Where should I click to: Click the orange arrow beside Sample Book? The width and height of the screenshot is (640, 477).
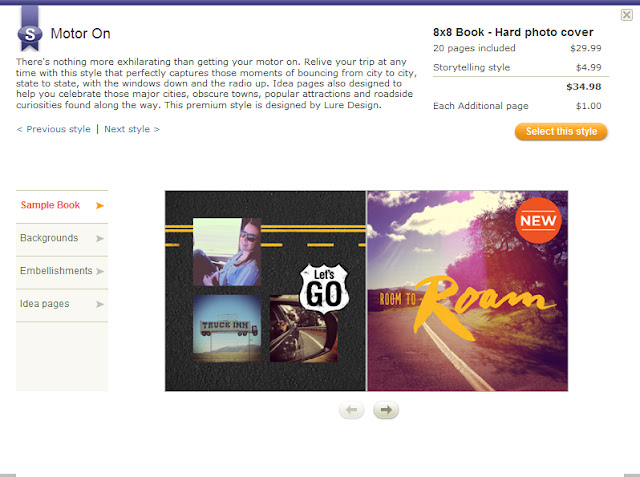coord(100,205)
